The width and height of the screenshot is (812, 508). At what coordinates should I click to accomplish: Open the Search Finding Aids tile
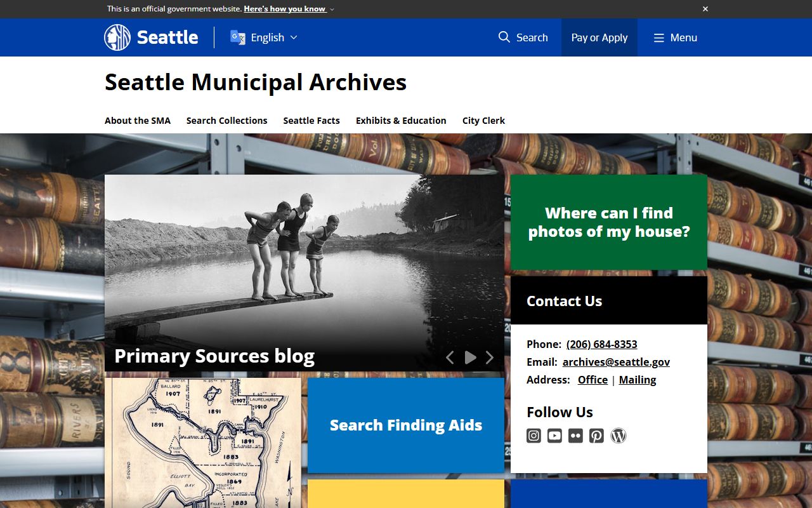tap(406, 425)
